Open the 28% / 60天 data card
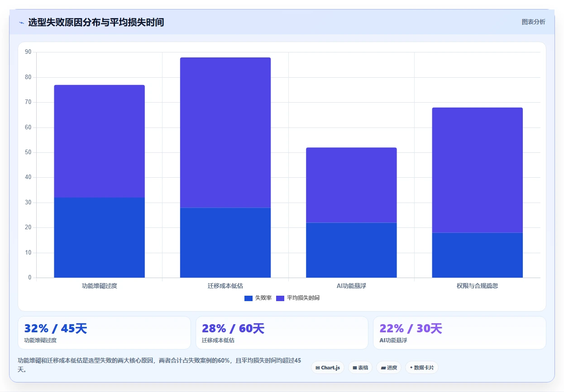 (282, 333)
